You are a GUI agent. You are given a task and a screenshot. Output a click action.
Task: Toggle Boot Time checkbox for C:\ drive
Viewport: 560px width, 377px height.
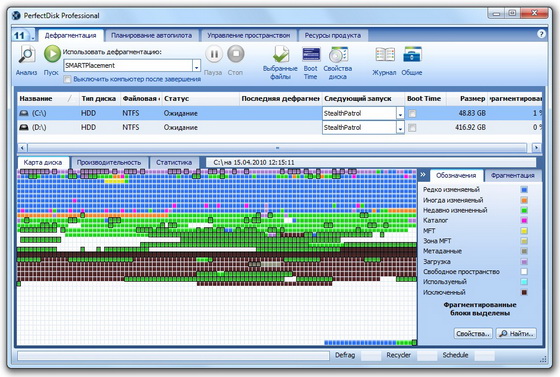412,114
